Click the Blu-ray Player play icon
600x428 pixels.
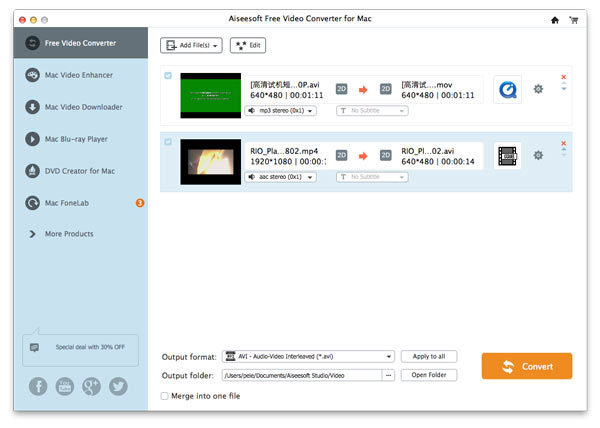click(33, 139)
